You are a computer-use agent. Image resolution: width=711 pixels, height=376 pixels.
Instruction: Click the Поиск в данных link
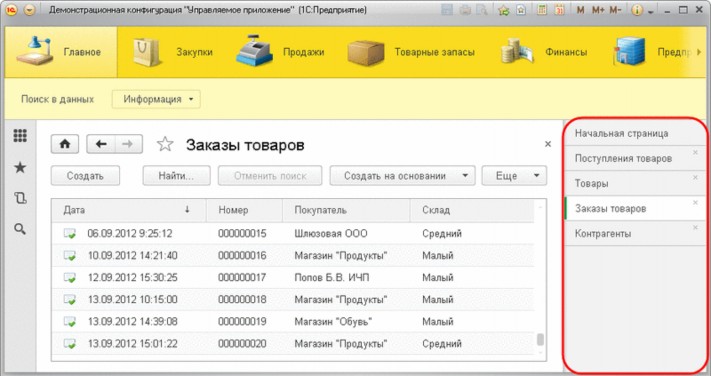pyautogui.click(x=58, y=99)
